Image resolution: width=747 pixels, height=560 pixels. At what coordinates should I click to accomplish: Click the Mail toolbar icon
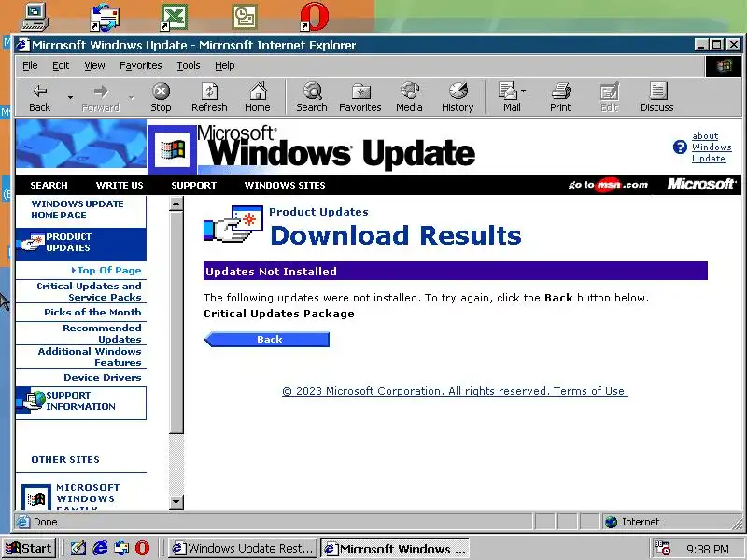pyautogui.click(x=508, y=91)
